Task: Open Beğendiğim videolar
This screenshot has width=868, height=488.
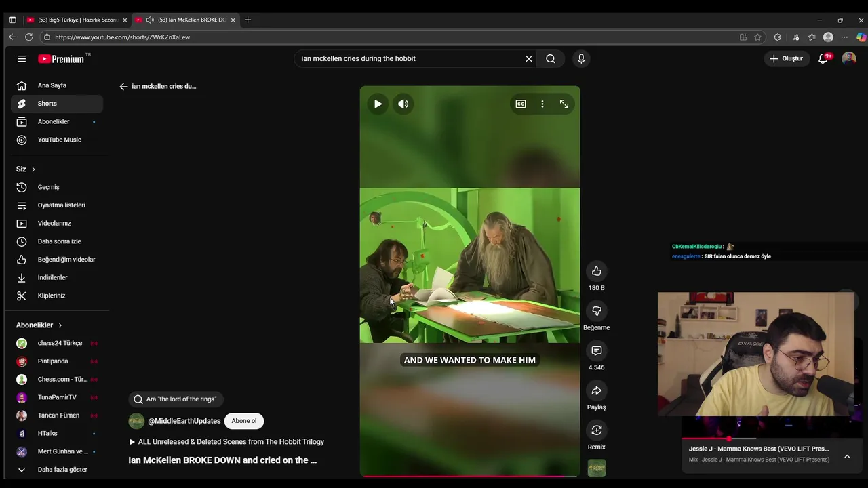Action: 57,260
